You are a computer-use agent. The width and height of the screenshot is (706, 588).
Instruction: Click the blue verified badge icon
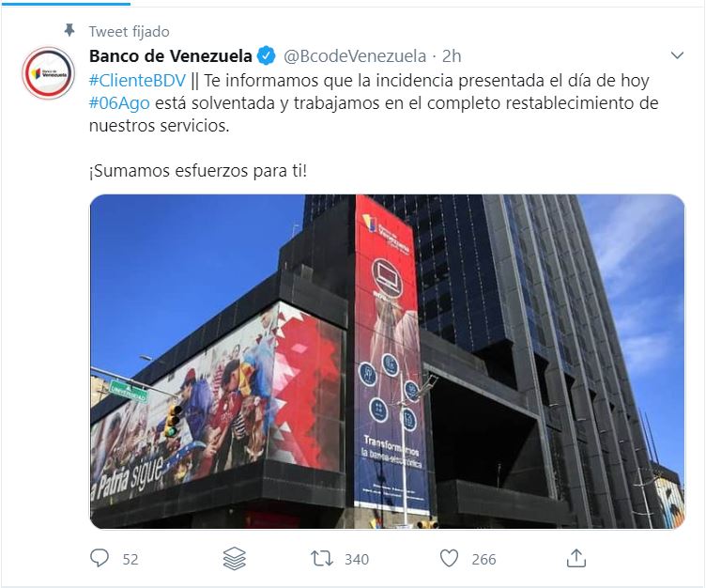point(267,56)
